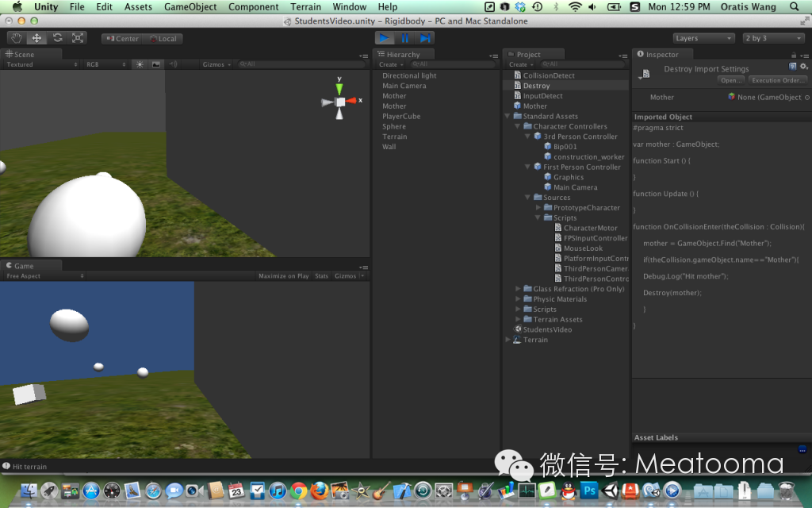The height and width of the screenshot is (508, 812).
Task: Open Scene view Gizmos dropdown
Action: (216, 64)
